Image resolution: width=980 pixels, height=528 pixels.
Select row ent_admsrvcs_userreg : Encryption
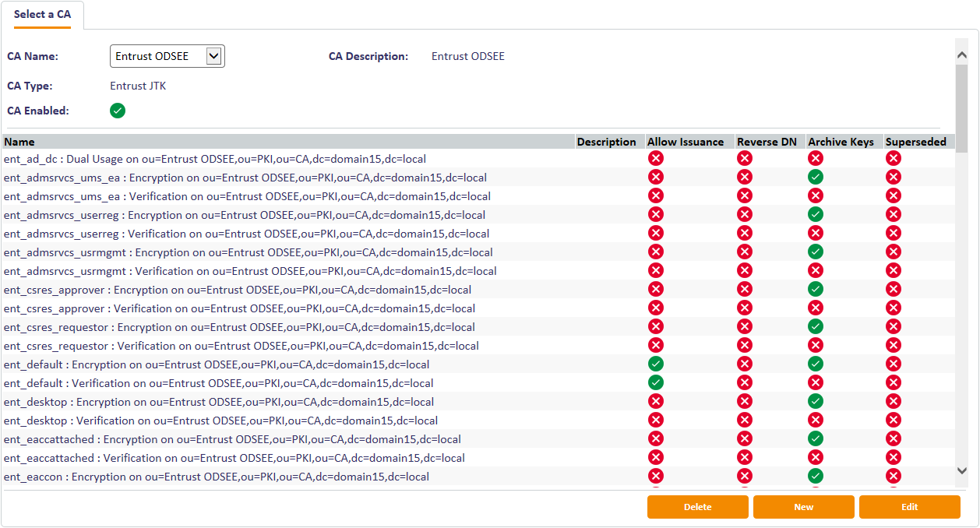tap(478, 214)
